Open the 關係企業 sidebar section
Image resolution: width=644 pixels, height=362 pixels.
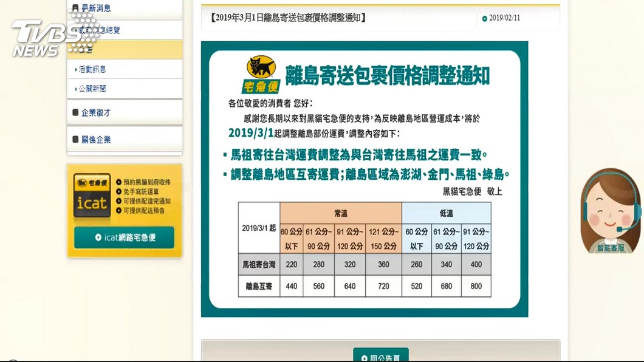[125, 140]
